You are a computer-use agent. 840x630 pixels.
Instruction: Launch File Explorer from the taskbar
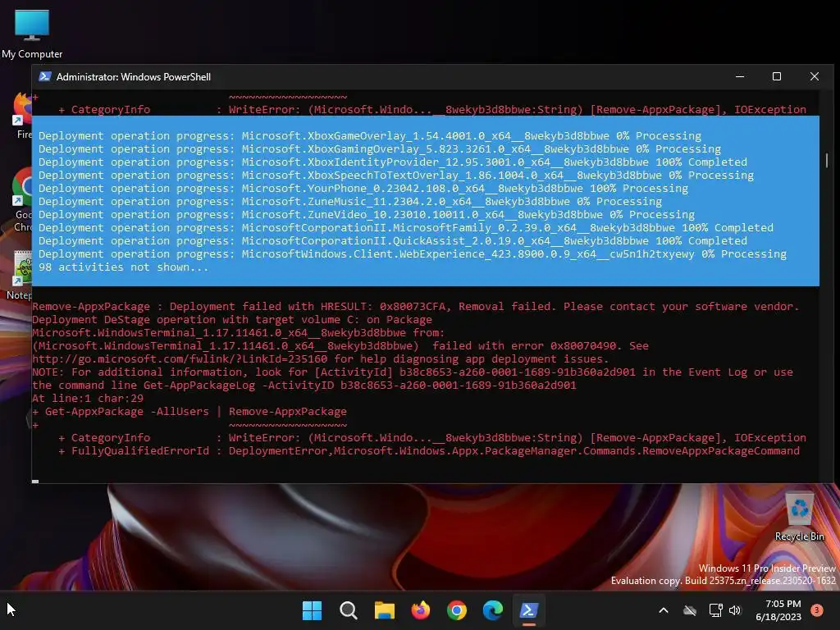click(x=384, y=610)
